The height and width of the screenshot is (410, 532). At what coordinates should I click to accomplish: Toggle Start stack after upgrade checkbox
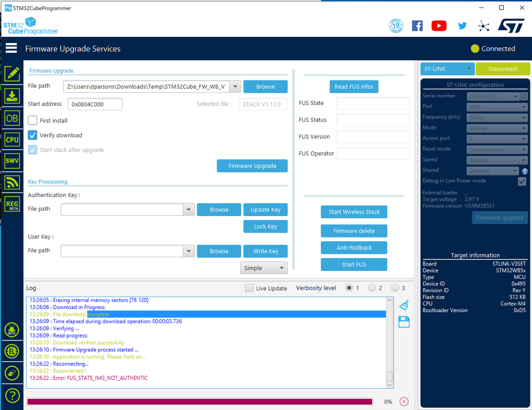click(32, 150)
